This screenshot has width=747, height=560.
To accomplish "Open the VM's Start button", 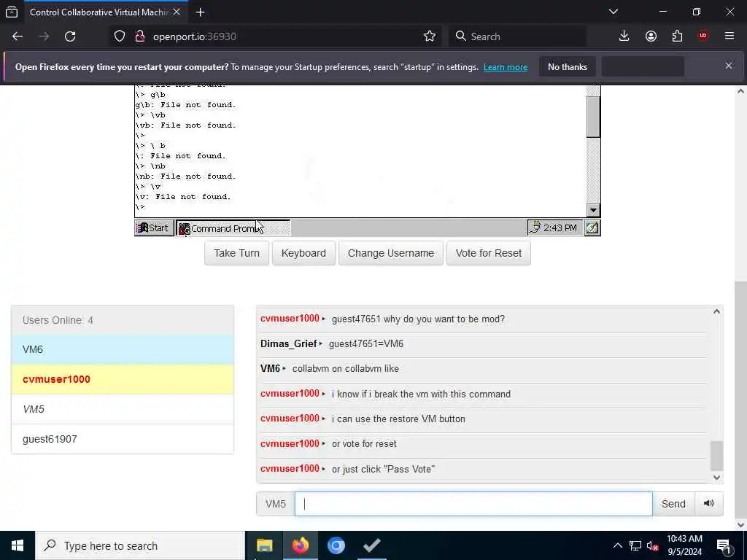I will [x=154, y=228].
